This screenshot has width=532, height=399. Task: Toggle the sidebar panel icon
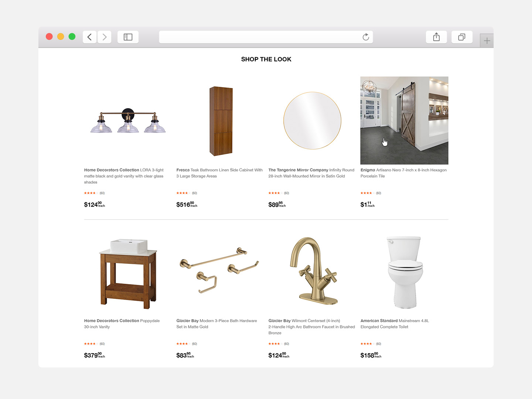128,37
